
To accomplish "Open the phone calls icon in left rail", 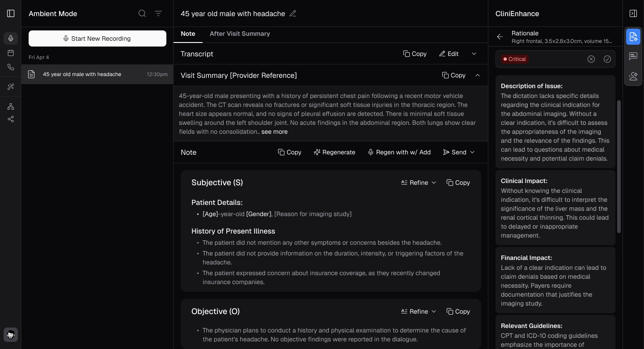I will (x=11, y=67).
